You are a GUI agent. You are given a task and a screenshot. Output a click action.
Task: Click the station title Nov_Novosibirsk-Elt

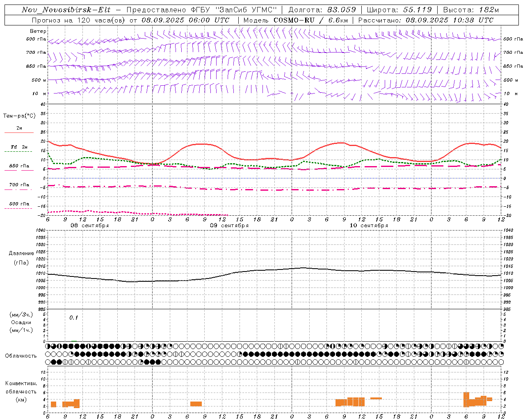(x=66, y=10)
